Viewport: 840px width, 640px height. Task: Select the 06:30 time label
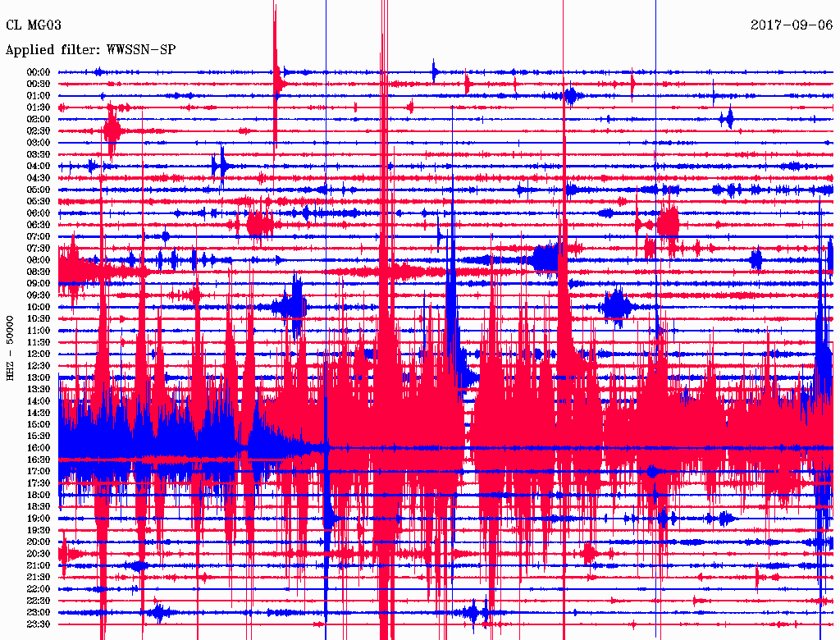(x=39, y=225)
